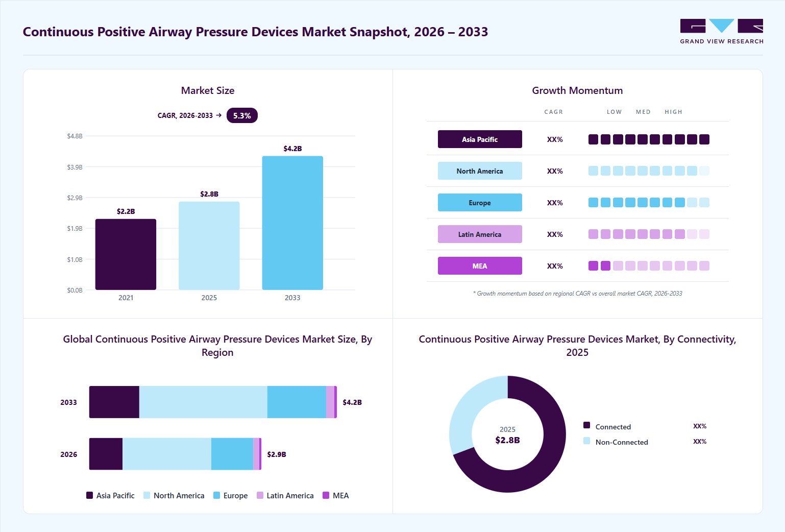Click the Latin America pill in Growth Momentum
This screenshot has height=532, width=785.
(x=480, y=234)
